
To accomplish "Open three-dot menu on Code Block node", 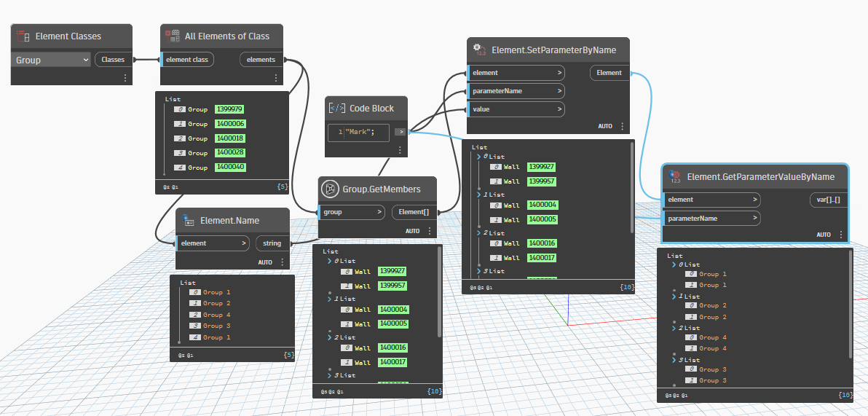I will point(400,150).
